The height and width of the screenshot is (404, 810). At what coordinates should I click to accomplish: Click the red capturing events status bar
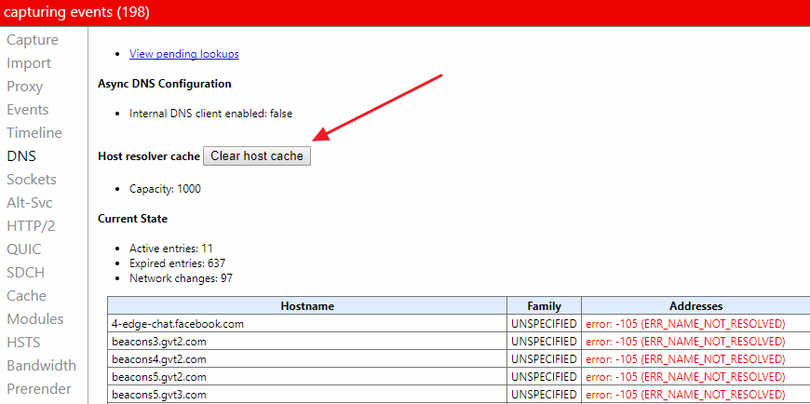click(x=405, y=13)
